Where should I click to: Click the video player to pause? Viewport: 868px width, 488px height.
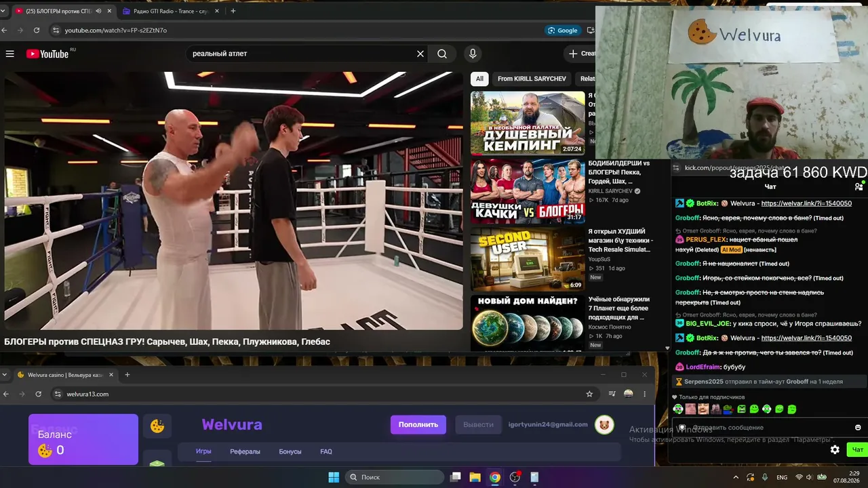233,201
